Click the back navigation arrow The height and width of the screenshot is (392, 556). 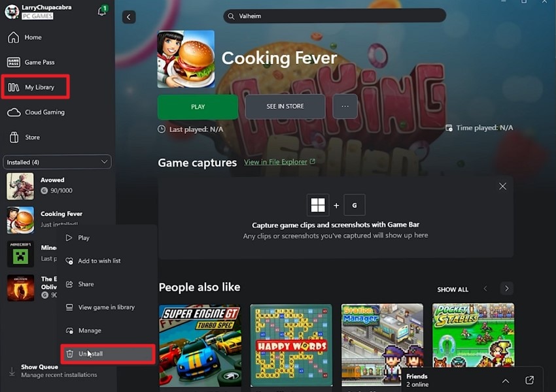pyautogui.click(x=128, y=16)
